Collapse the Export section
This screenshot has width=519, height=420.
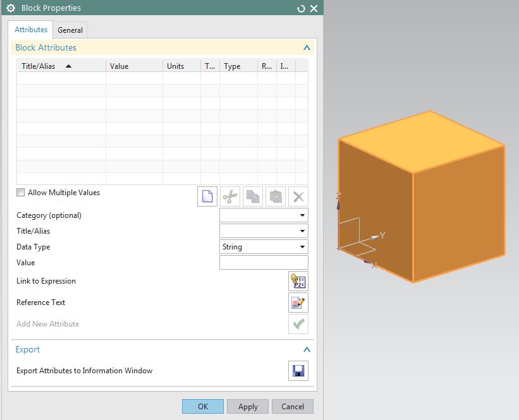tap(307, 349)
